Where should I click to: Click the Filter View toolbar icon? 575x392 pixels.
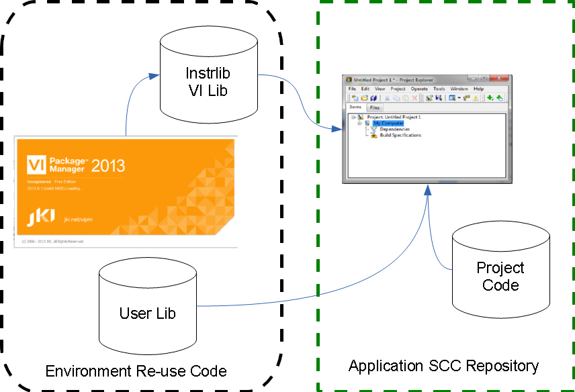(452, 98)
